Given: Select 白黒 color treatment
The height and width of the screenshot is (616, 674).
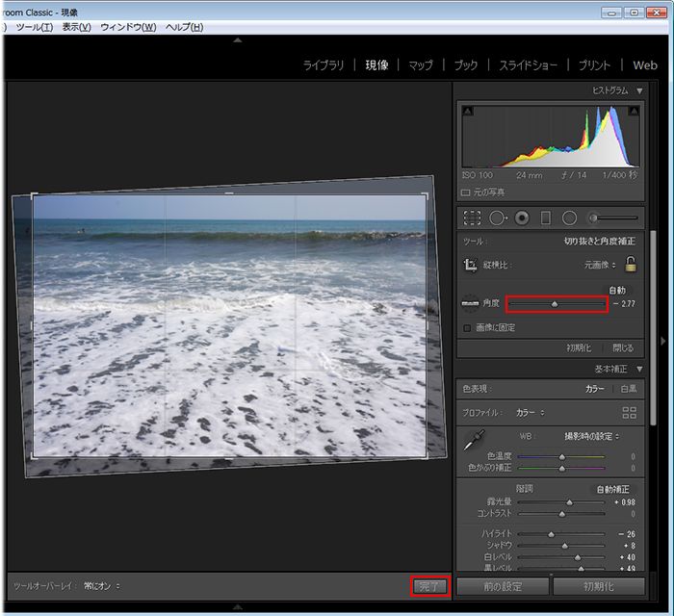Looking at the screenshot, I should tap(629, 389).
